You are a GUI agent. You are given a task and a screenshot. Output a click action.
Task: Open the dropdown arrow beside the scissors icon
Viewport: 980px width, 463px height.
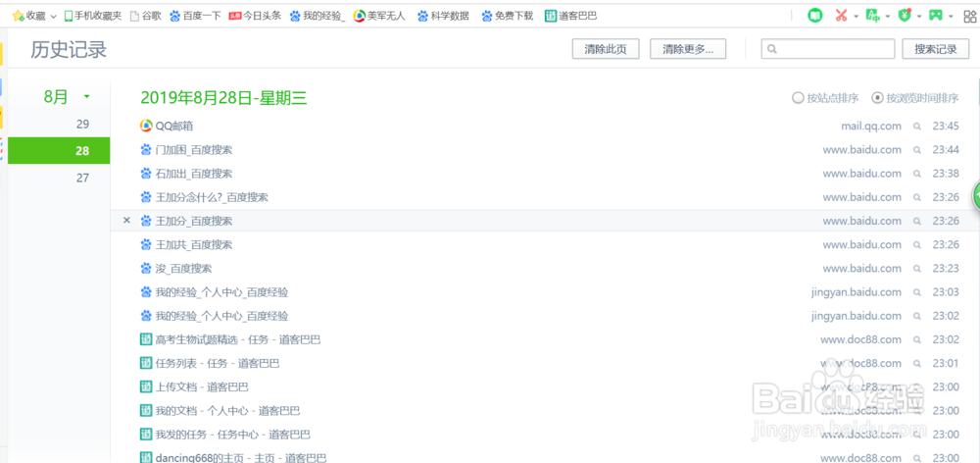857,17
